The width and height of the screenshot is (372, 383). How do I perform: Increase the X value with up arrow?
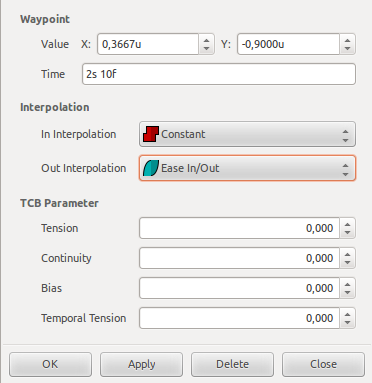207,40
